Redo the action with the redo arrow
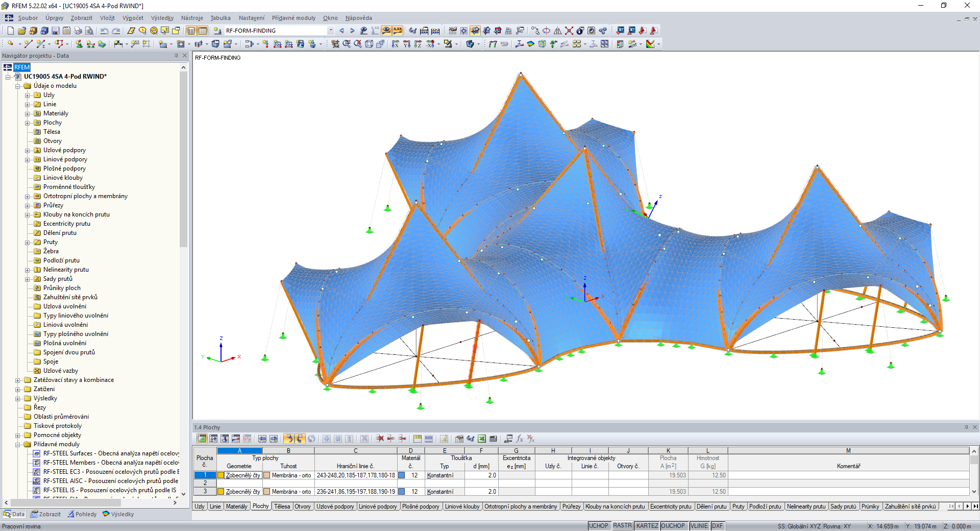 point(116,31)
